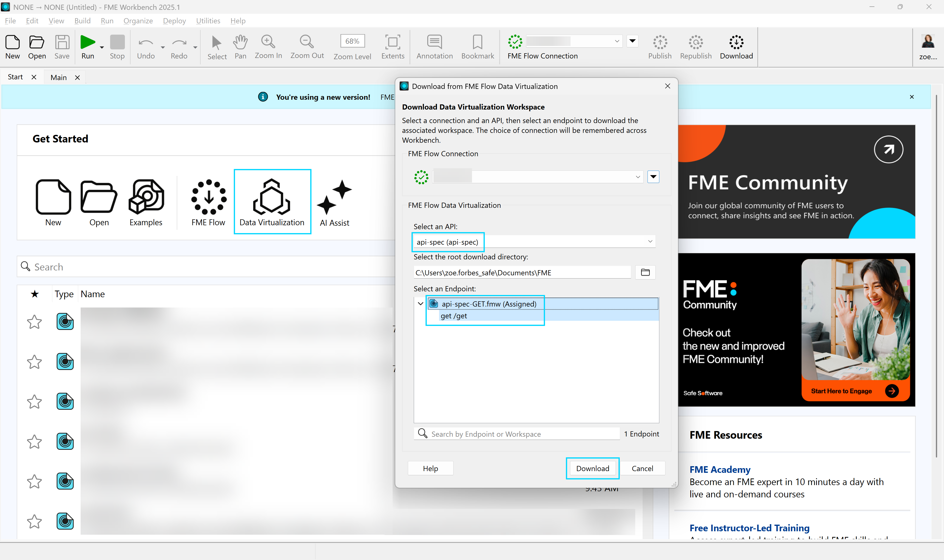This screenshot has height=560, width=944.
Task: Activate the Select cursor tool
Action: [x=216, y=43]
